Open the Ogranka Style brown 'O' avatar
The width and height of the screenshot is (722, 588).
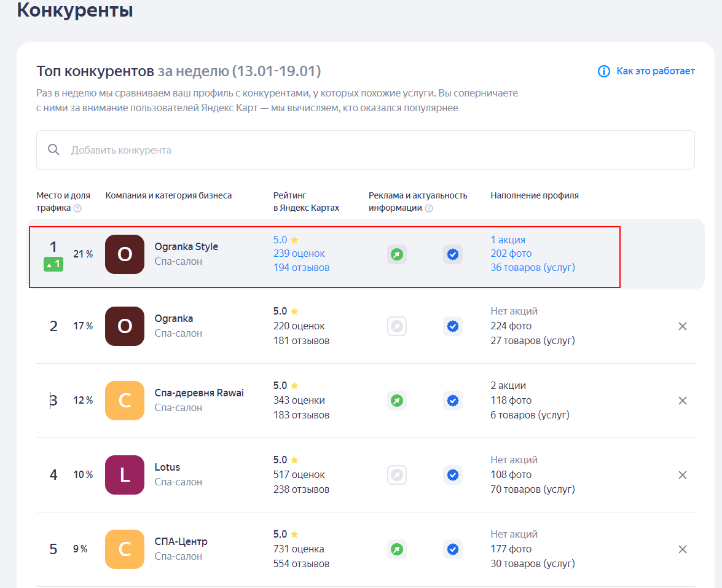tap(124, 254)
